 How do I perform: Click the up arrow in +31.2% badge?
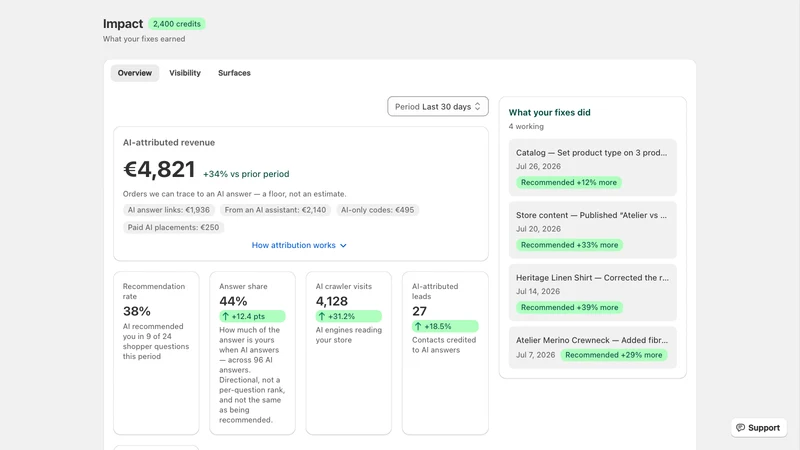pos(321,316)
